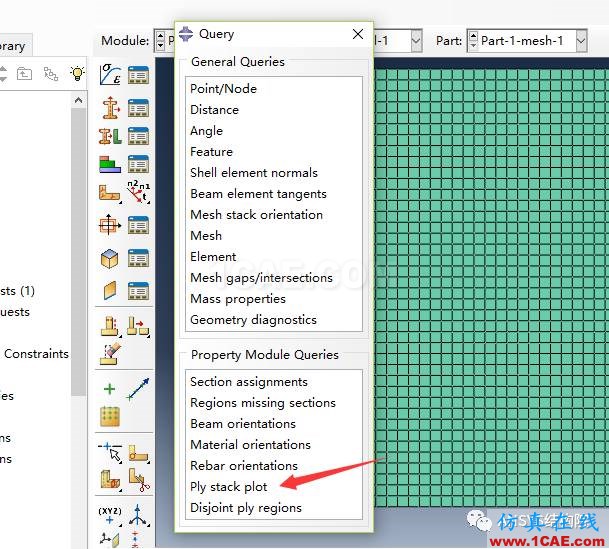Select Rebar orientations query
The height and width of the screenshot is (549, 609).
(244, 466)
